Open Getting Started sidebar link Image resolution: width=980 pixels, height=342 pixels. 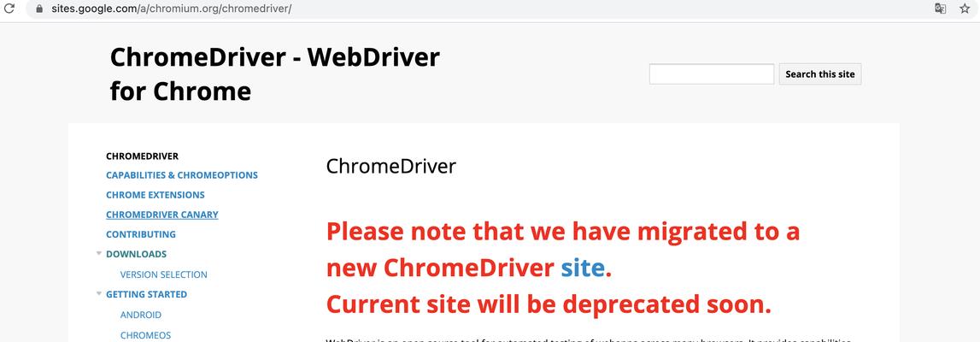click(146, 294)
